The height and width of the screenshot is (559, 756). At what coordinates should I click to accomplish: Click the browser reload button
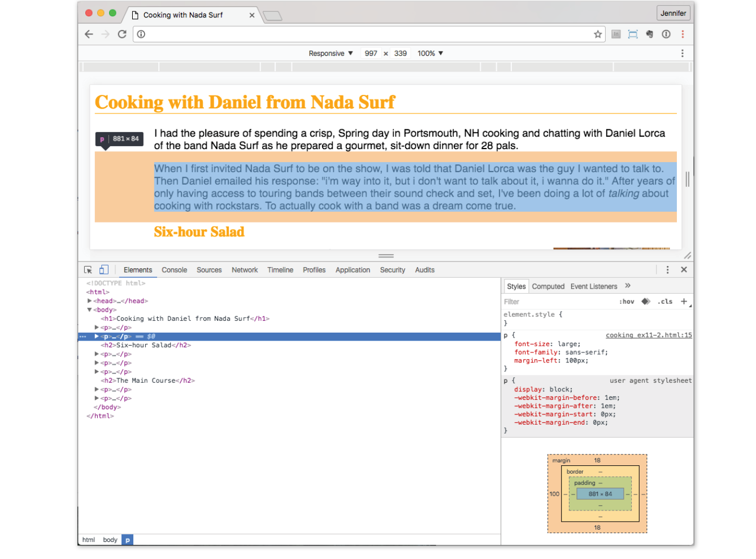(x=122, y=34)
